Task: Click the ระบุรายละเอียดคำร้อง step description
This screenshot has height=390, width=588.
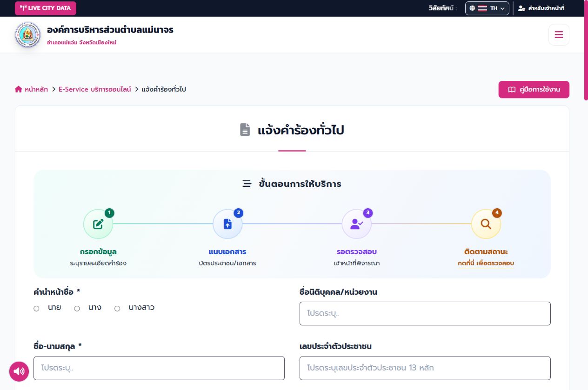Action: click(x=98, y=263)
